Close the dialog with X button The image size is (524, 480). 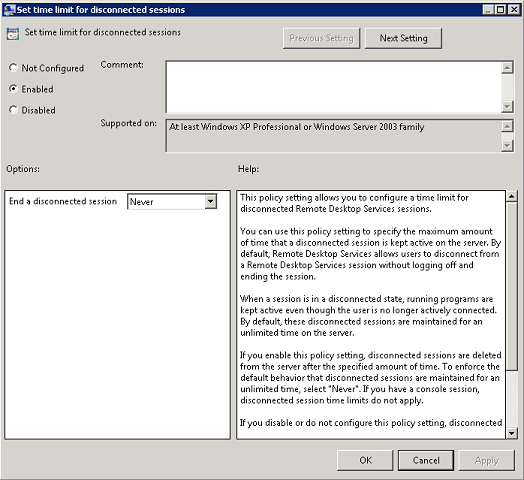[513, 10]
